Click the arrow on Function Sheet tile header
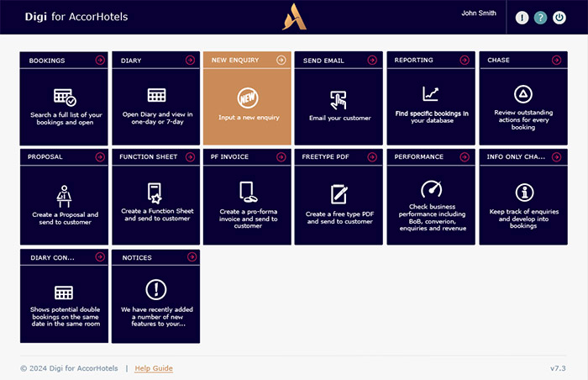 click(190, 157)
